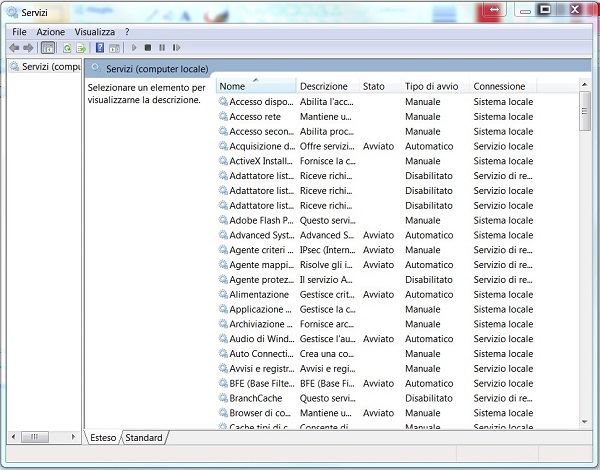This screenshot has width=600, height=470.
Task: Select the Esteso tab
Action: point(102,437)
